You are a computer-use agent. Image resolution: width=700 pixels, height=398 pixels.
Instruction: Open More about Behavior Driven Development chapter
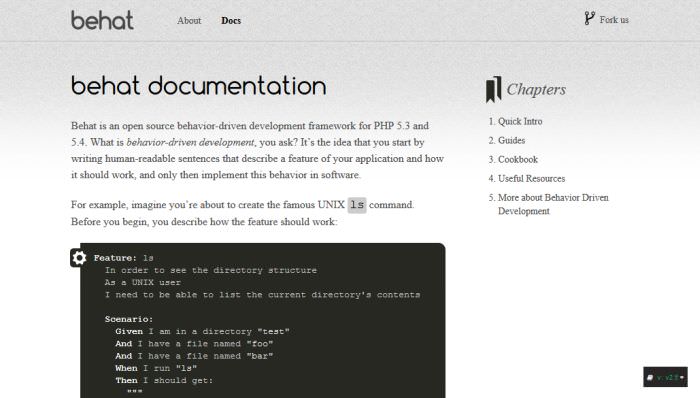553,204
